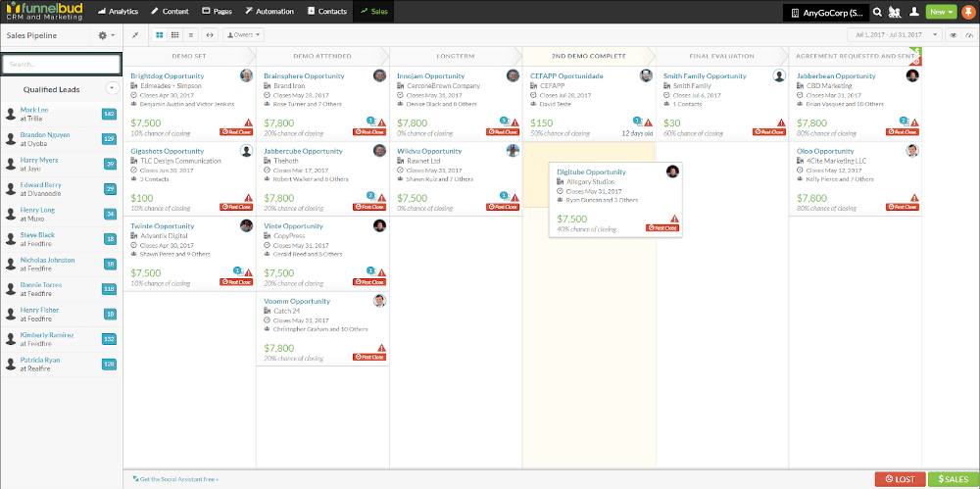Click the FunnelBud logo
Image resolution: width=980 pixels, height=489 pixels.
[x=44, y=11]
